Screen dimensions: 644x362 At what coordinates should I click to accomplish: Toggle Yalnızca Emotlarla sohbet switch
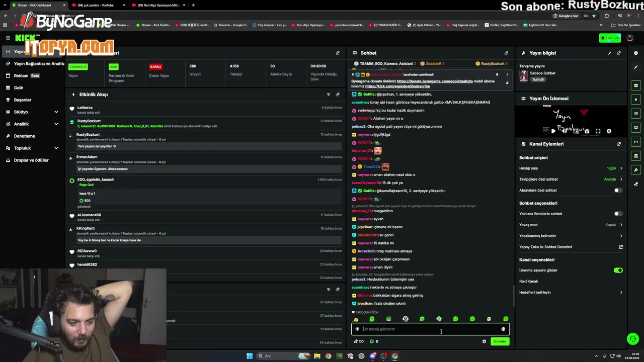pos(618,214)
